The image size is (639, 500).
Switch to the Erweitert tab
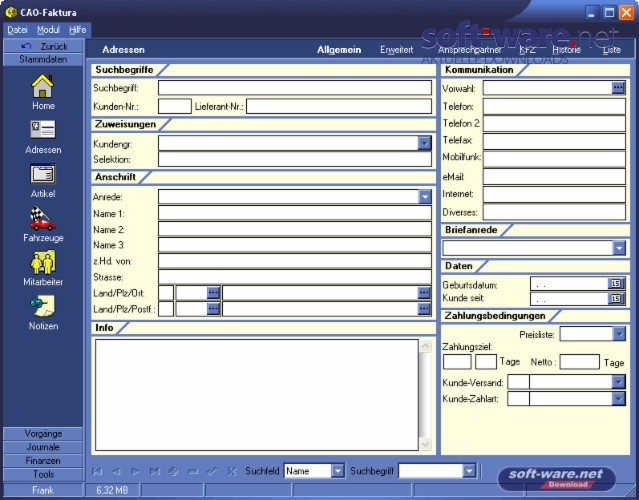click(397, 50)
